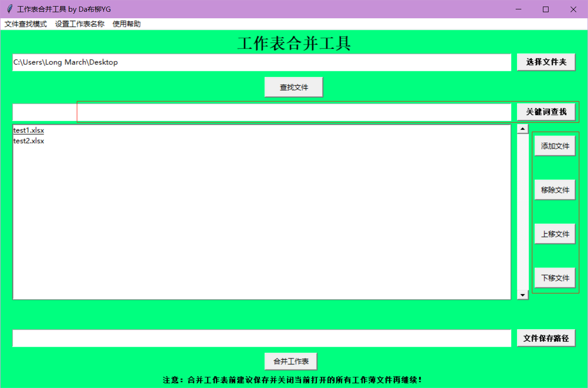Click the 文件保存路径 button
This screenshot has height=388, width=588.
[546, 338]
